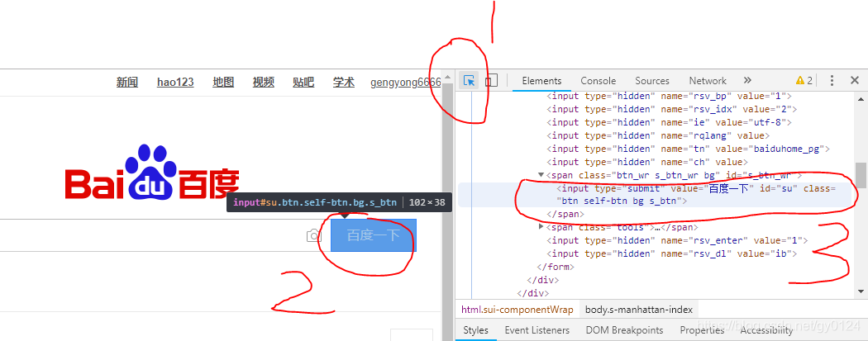868x341 pixels.
Task: Select the name="ch" hidden input line
Action: [x=647, y=162]
